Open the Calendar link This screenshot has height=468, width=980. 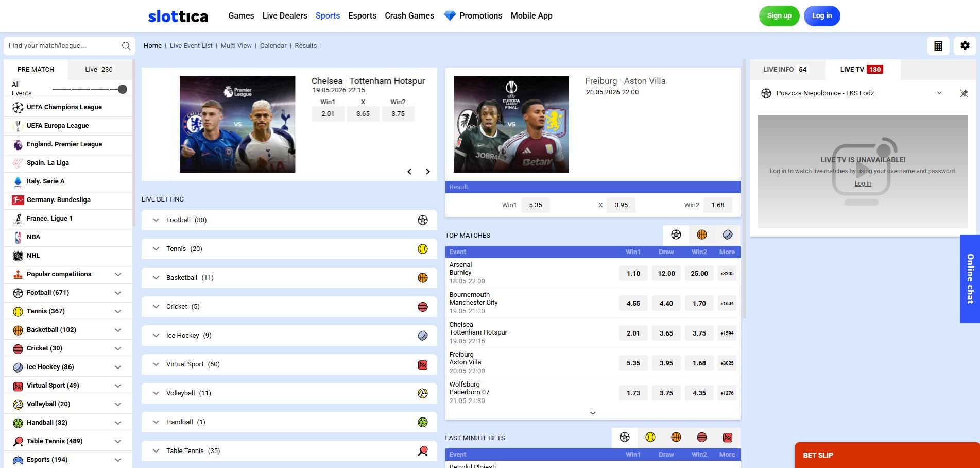[x=273, y=46]
